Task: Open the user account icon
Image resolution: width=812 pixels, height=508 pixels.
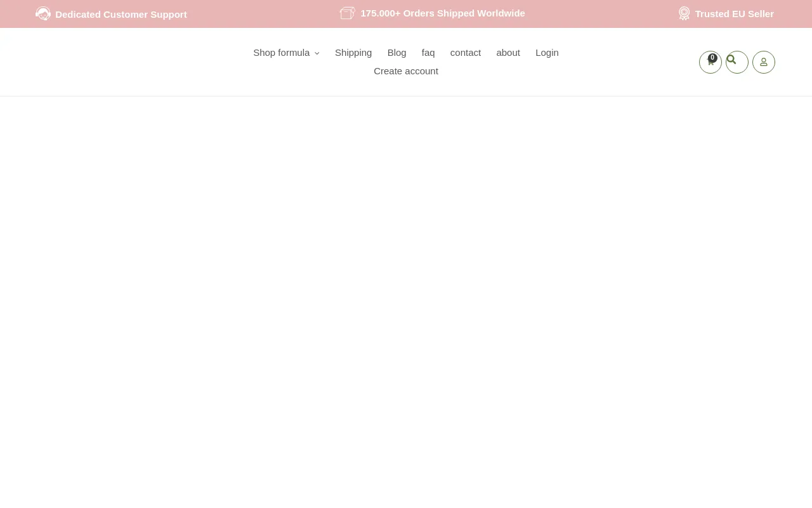Action: [764, 62]
